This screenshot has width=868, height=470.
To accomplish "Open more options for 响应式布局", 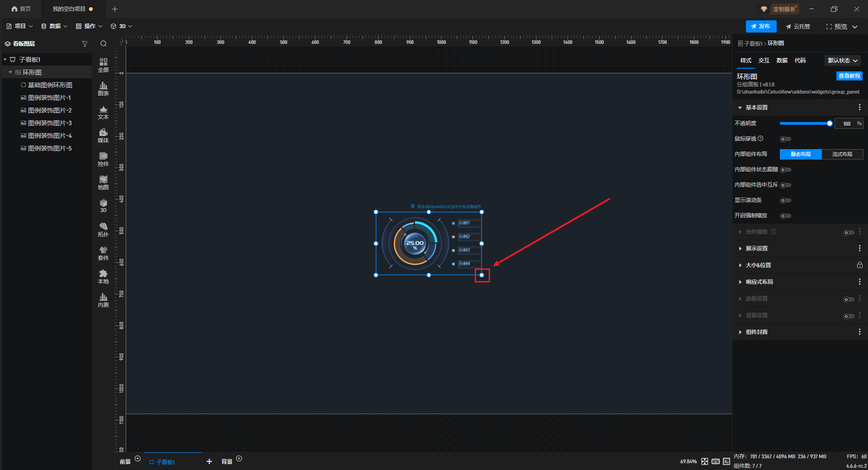I will (x=859, y=282).
